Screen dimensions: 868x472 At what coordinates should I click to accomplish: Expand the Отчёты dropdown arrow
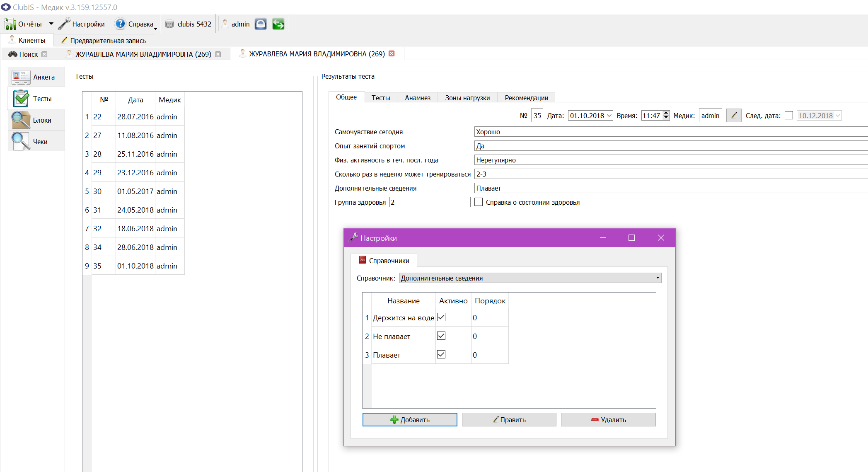tap(51, 24)
